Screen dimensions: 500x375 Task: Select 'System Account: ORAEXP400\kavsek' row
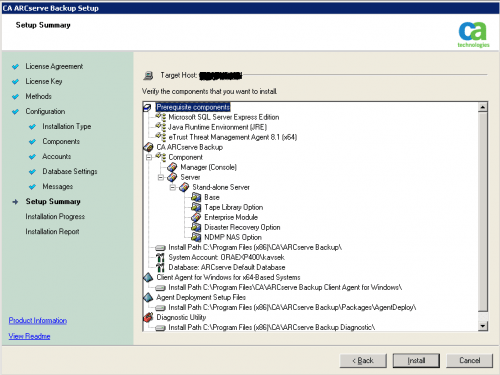[x=226, y=257]
